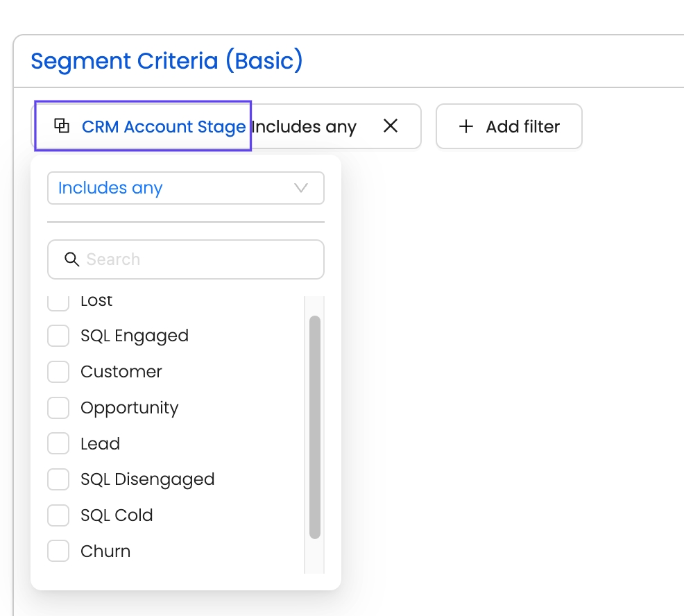Click Includes any text in filter chip
Image resolution: width=684 pixels, height=616 pixels.
coord(304,127)
